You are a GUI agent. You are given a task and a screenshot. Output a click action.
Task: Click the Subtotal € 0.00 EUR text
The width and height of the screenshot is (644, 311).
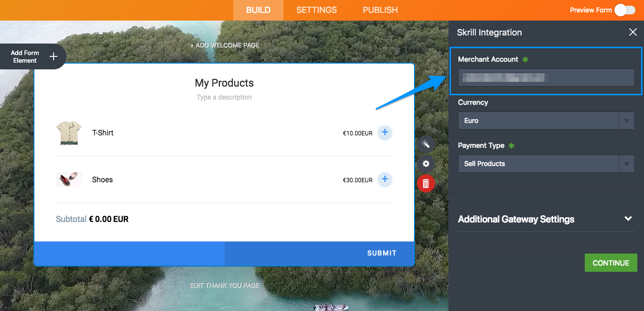[92, 219]
